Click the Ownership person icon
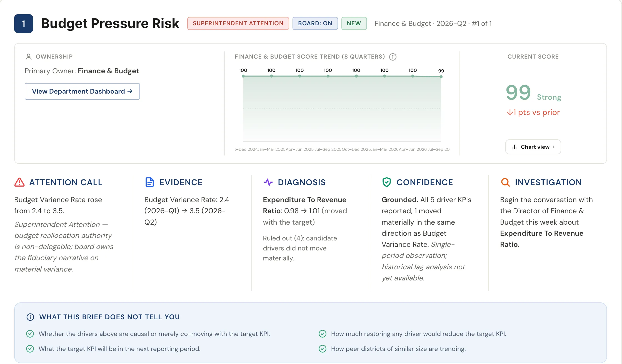The width and height of the screenshot is (622, 364). [x=28, y=57]
